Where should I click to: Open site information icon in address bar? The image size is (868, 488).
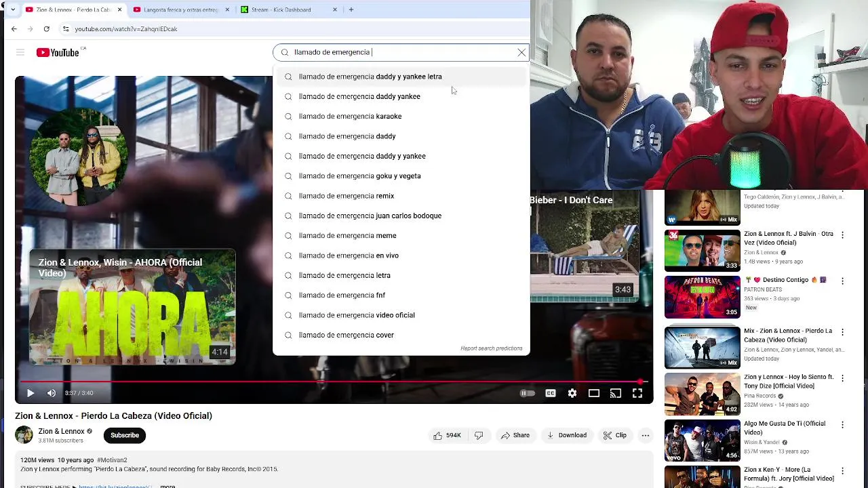66,29
